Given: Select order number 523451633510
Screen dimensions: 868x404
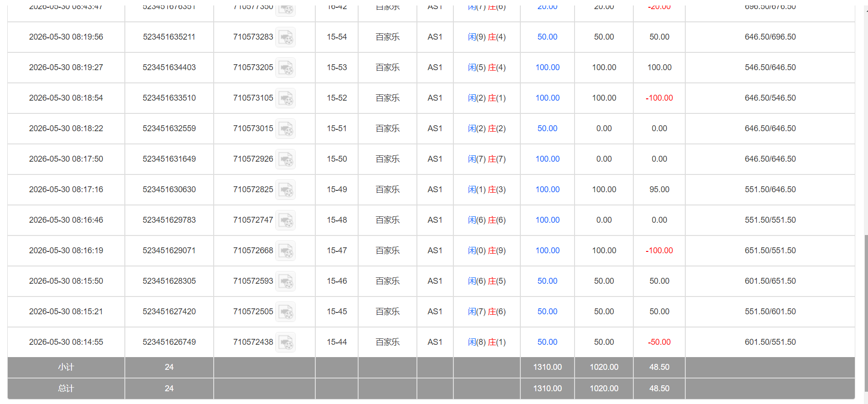Looking at the screenshot, I should click(169, 98).
